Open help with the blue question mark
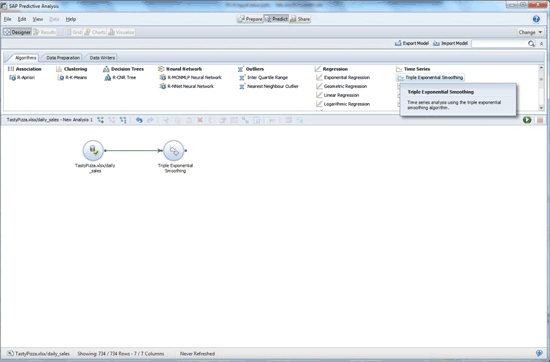550x362 pixels. [536, 19]
